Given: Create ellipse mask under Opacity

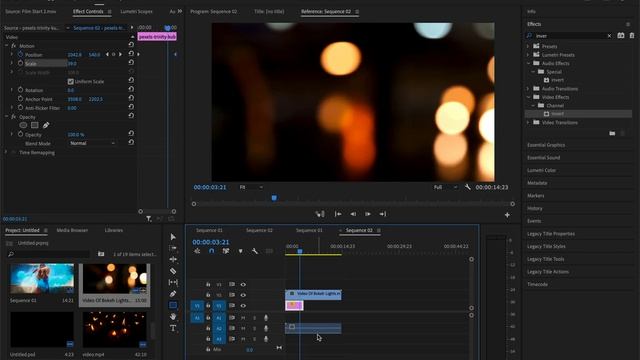Looking at the screenshot, I should point(23,125).
